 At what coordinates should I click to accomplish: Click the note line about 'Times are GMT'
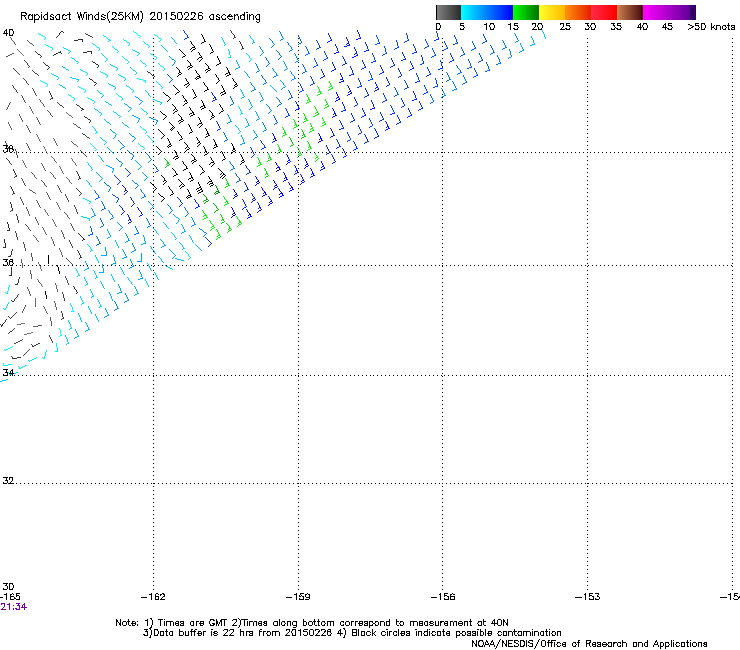pos(312,623)
